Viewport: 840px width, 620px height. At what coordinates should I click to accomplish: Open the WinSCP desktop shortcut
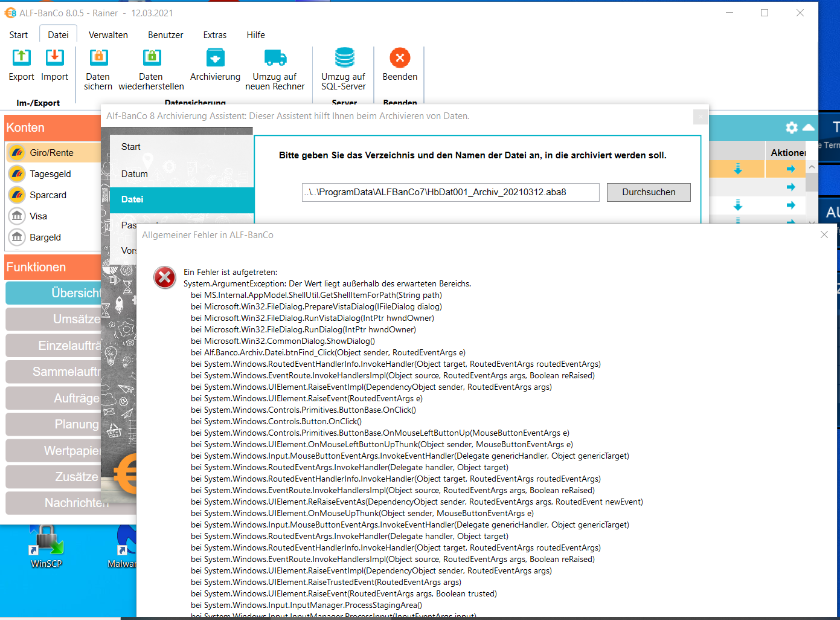tap(46, 547)
